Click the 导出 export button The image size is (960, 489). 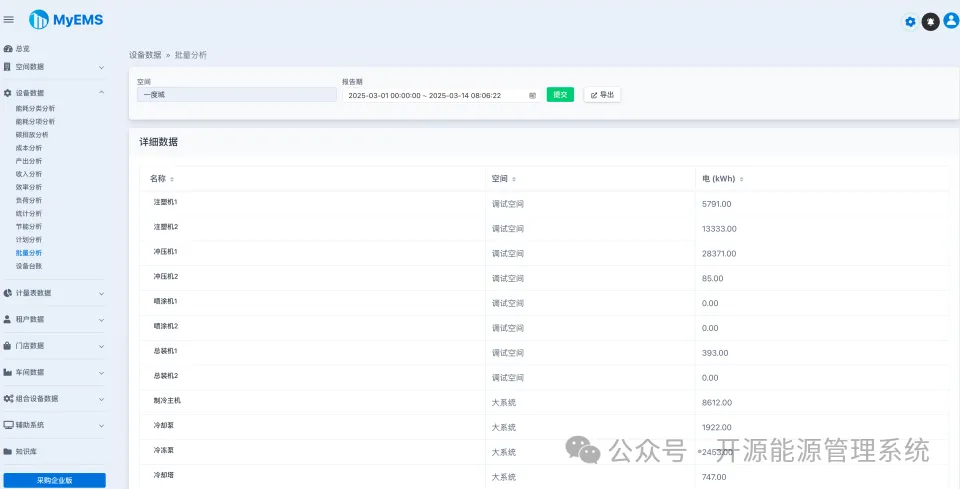click(602, 95)
